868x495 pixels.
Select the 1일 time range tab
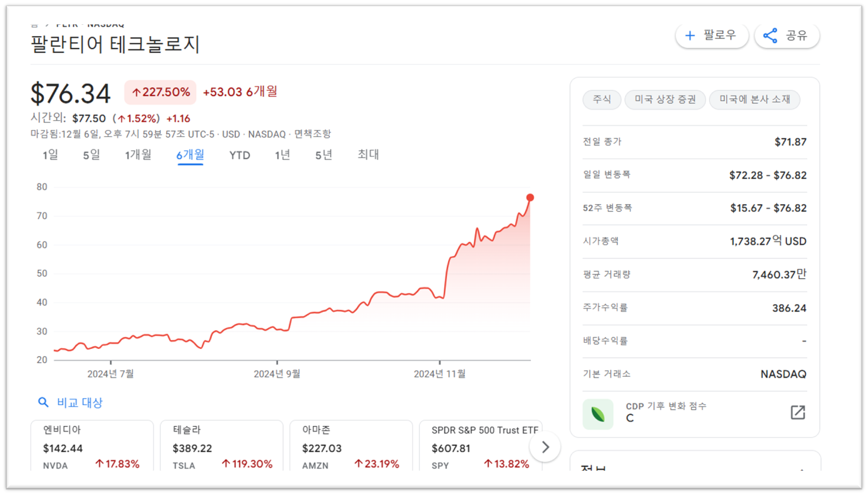50,155
